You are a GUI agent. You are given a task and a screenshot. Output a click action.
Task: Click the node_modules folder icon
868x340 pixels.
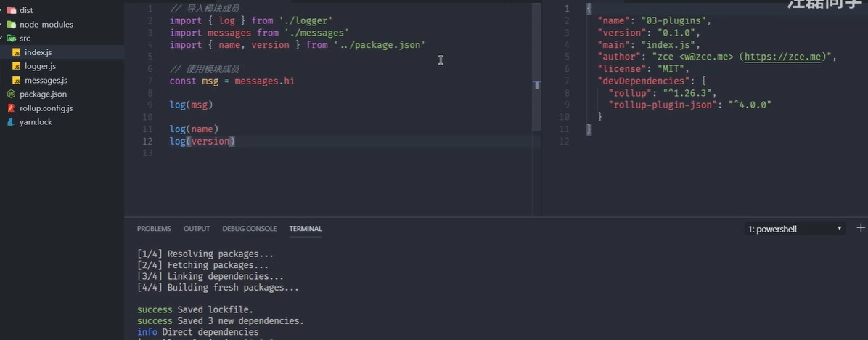point(12,24)
